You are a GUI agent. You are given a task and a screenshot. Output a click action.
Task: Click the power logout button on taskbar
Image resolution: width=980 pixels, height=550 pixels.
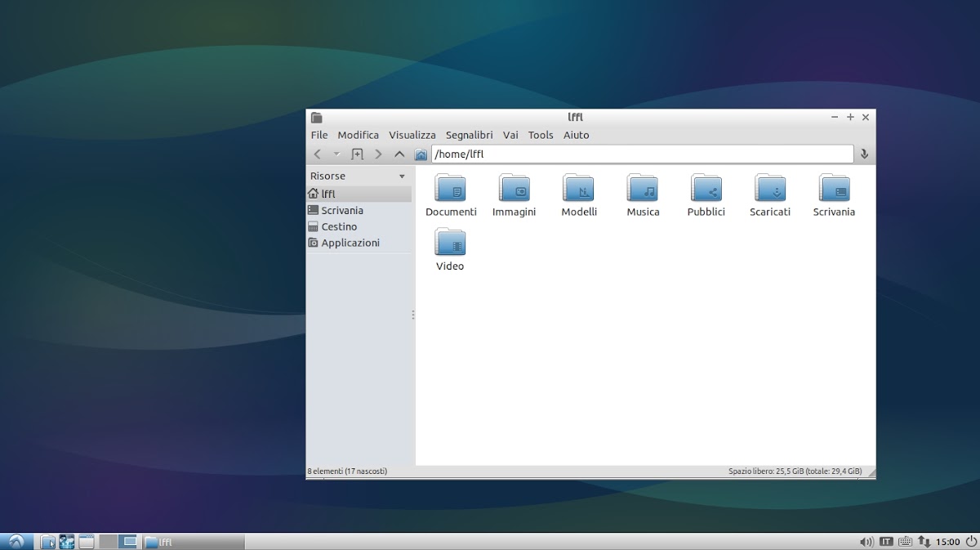971,541
